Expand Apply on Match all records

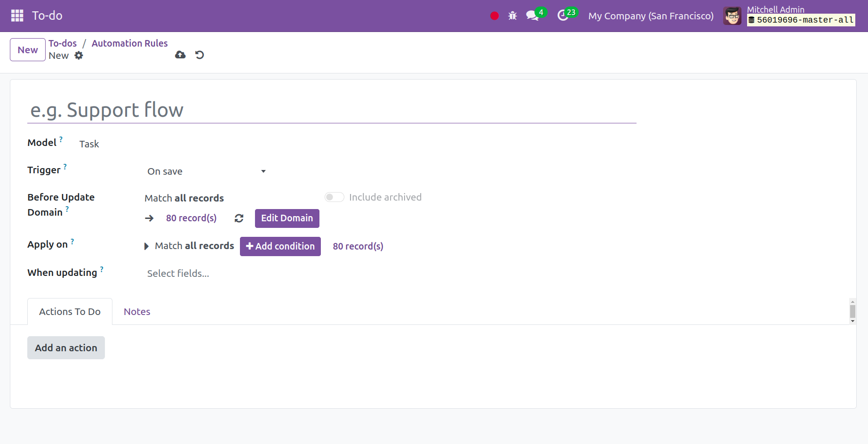tap(146, 246)
